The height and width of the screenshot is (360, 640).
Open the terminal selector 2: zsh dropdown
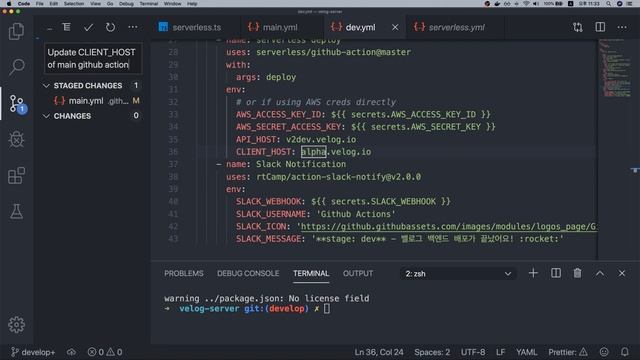[x=458, y=273]
